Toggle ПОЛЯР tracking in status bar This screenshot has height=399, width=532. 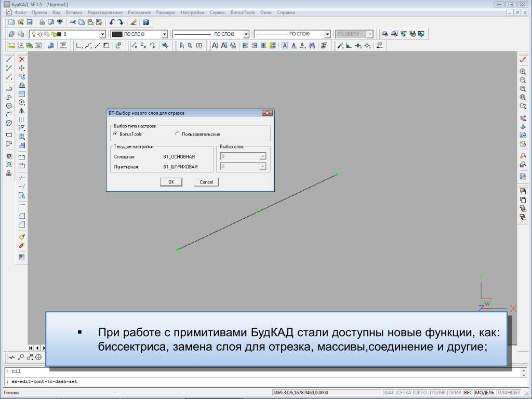[x=437, y=393]
